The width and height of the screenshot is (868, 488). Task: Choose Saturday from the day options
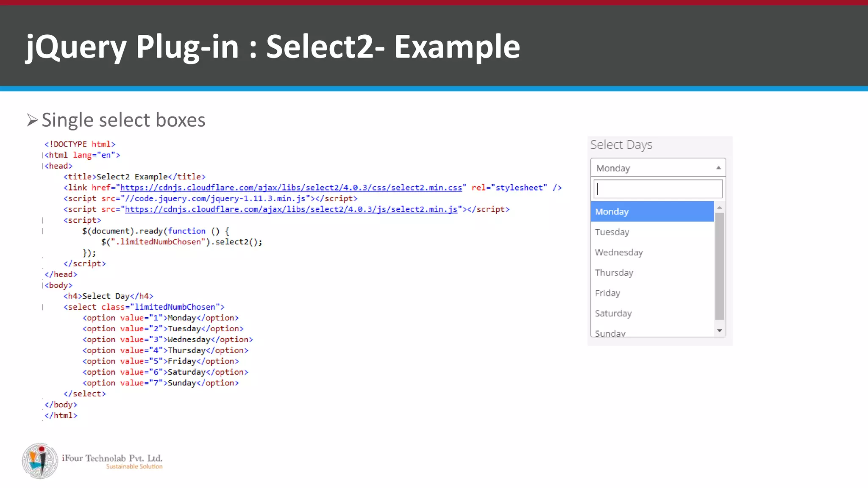click(652, 313)
